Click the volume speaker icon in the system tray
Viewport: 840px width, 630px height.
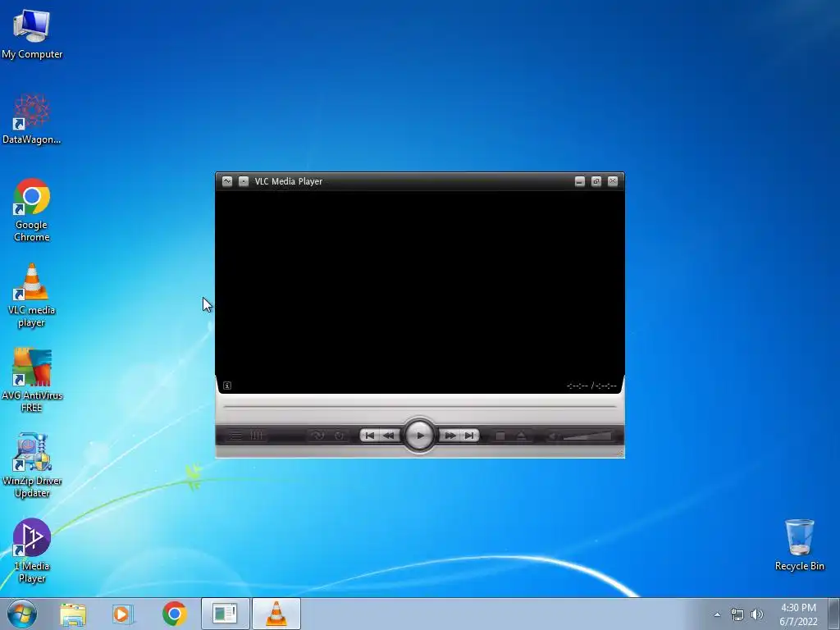[757, 614]
